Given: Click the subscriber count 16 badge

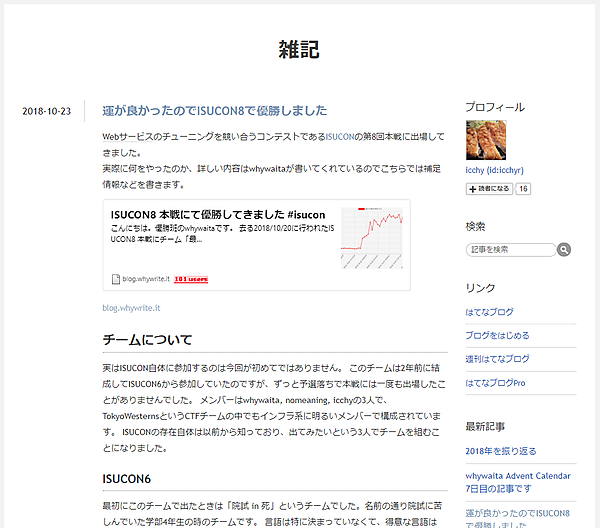Looking at the screenshot, I should [x=523, y=189].
